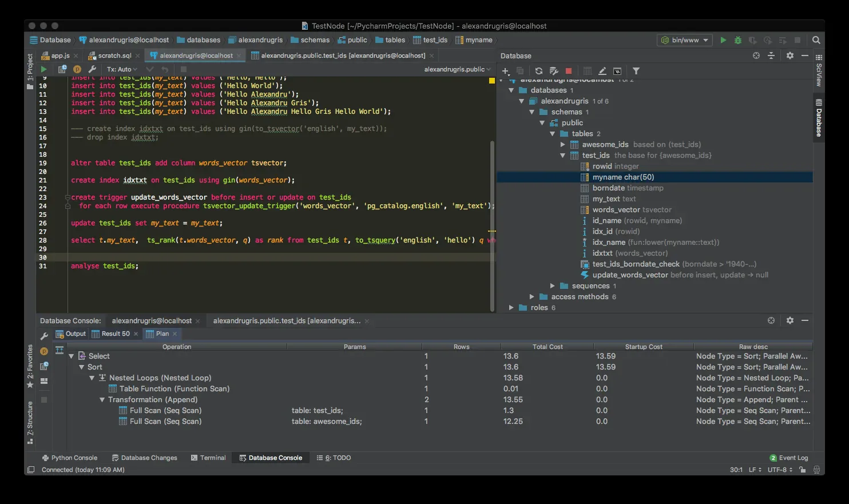Close the Plan tab
This screenshot has width=849, height=504.
coord(175,334)
